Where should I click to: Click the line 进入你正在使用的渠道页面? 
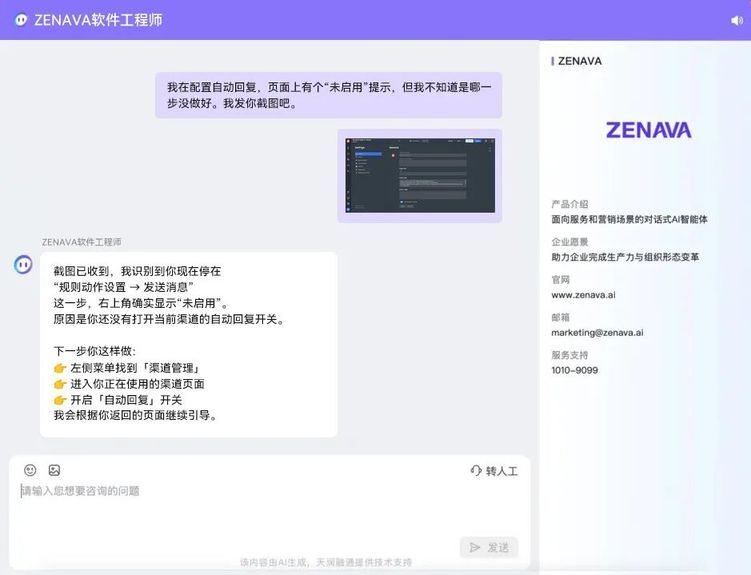129,384
